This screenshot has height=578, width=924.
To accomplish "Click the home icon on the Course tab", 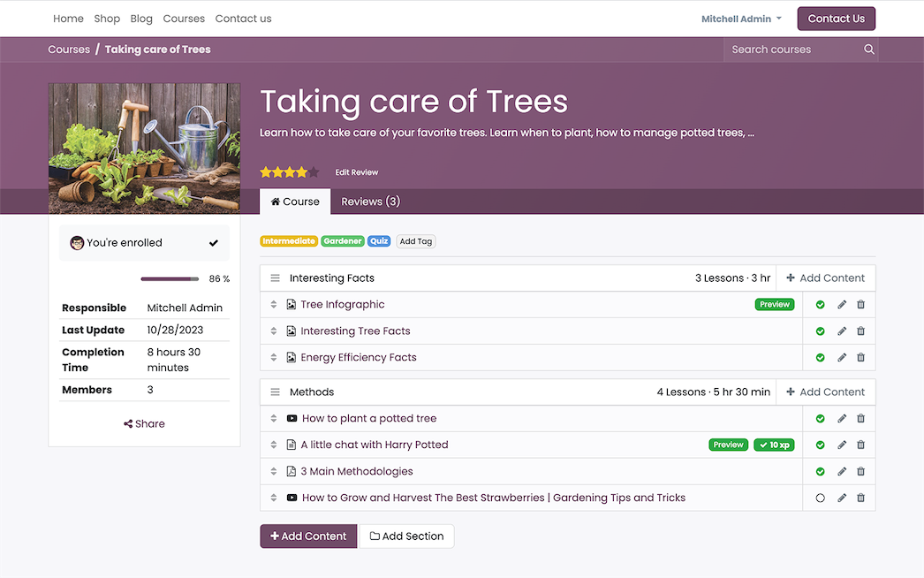I will pyautogui.click(x=274, y=202).
